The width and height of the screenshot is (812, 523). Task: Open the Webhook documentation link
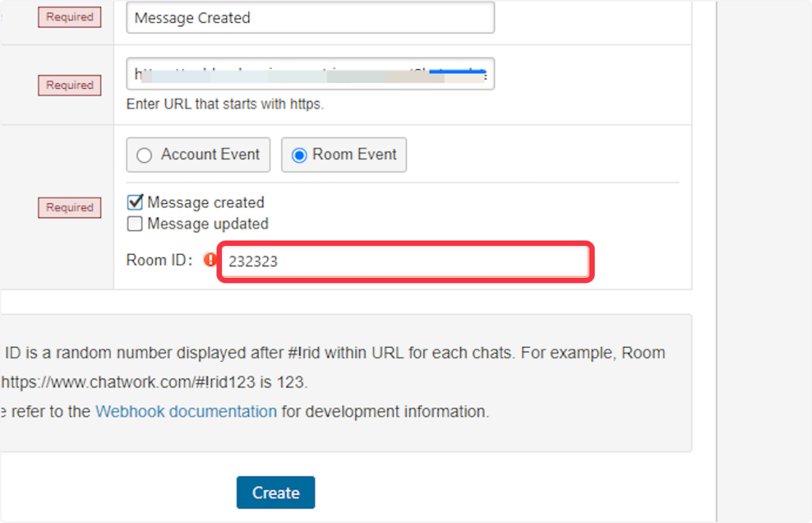click(186, 412)
